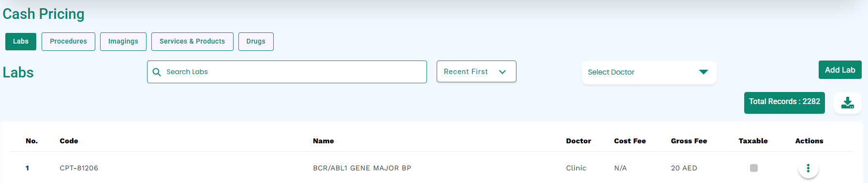Click the Total Records : 2282 badge

coord(784,103)
